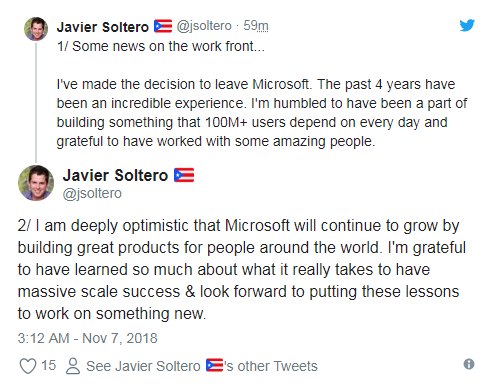Click the 1/ Some news on the work front line
The height and width of the screenshot is (384, 491).
tap(161, 46)
